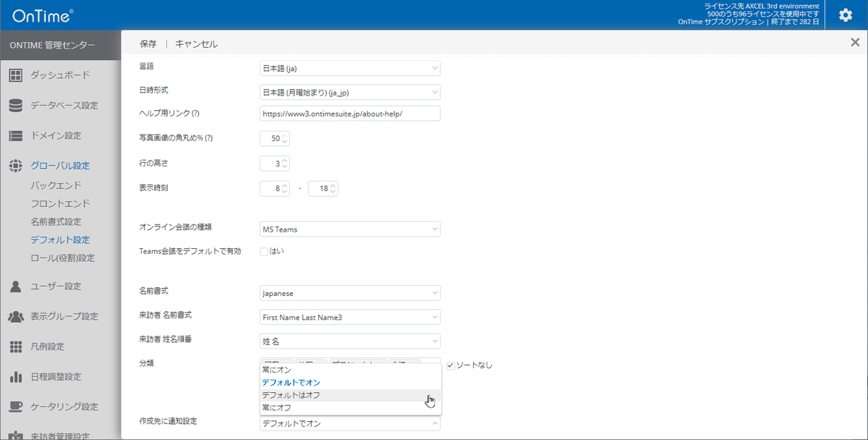Open デフォルト設定 submenu item
The width and height of the screenshot is (868, 440).
(x=60, y=240)
